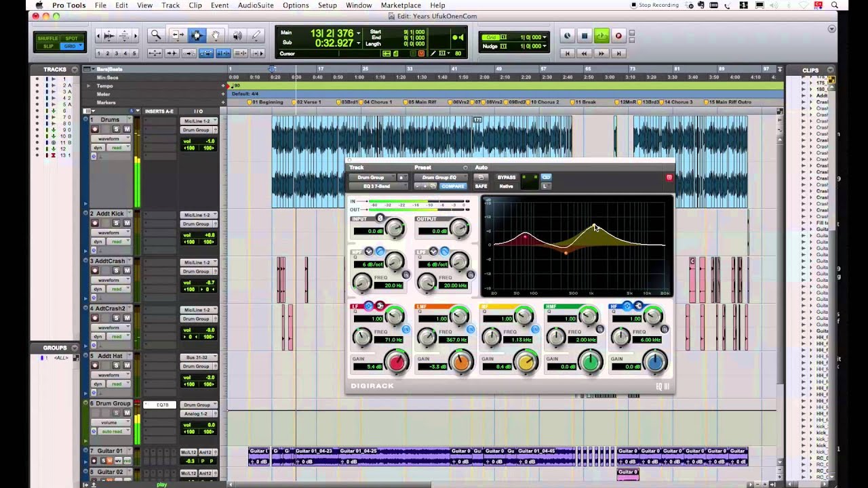Open the EQ 3 7-Band plugin selector
This screenshot has height=488, width=868.
tap(377, 186)
